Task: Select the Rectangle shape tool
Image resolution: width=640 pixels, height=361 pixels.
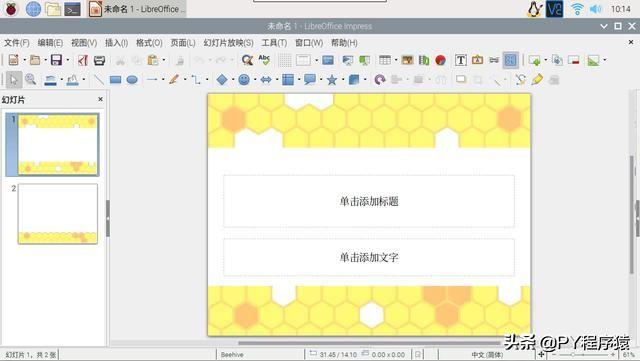Action: 116,80
